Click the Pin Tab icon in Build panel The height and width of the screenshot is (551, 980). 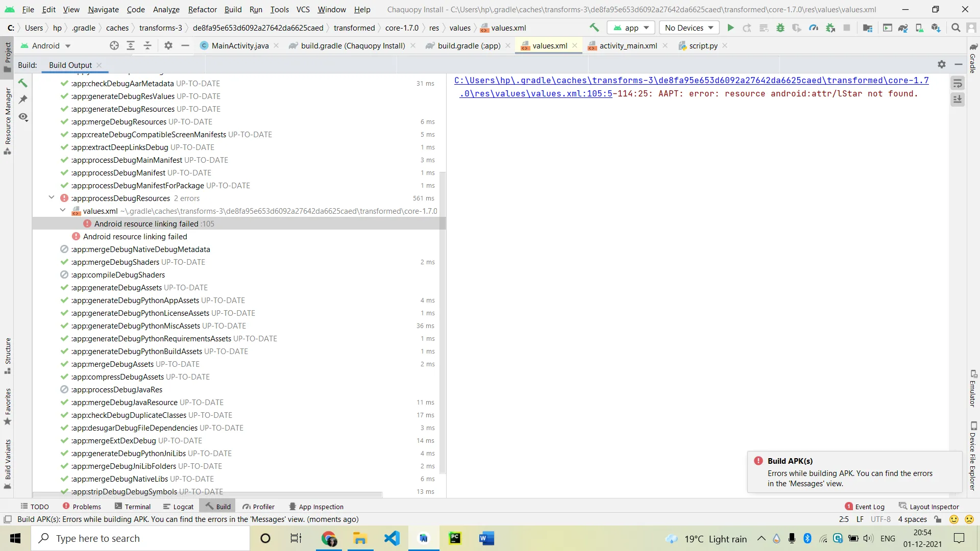click(x=23, y=99)
